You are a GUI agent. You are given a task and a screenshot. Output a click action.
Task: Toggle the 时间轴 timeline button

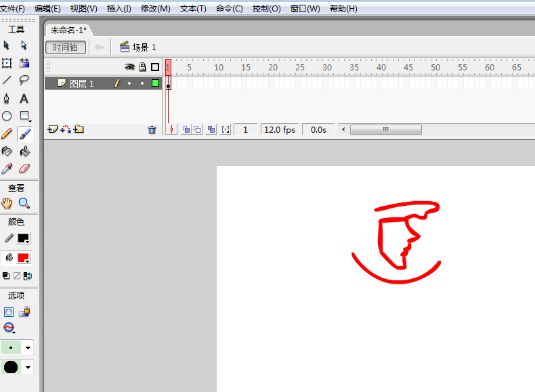[66, 47]
